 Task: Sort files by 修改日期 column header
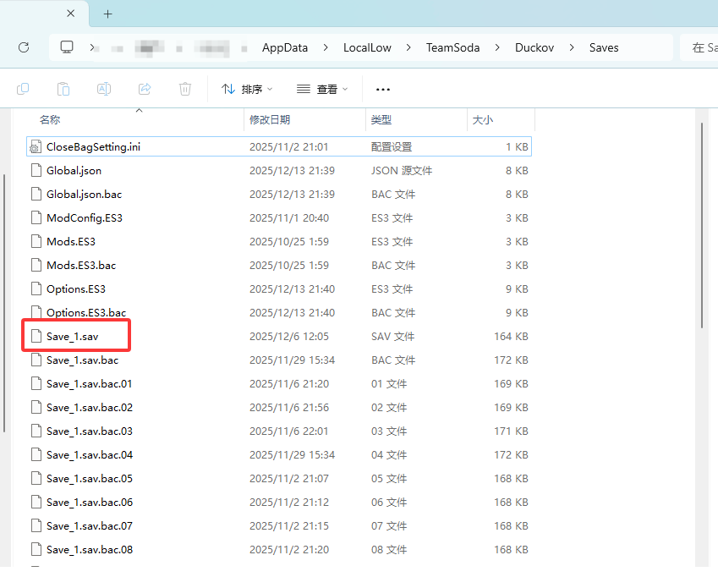click(270, 120)
